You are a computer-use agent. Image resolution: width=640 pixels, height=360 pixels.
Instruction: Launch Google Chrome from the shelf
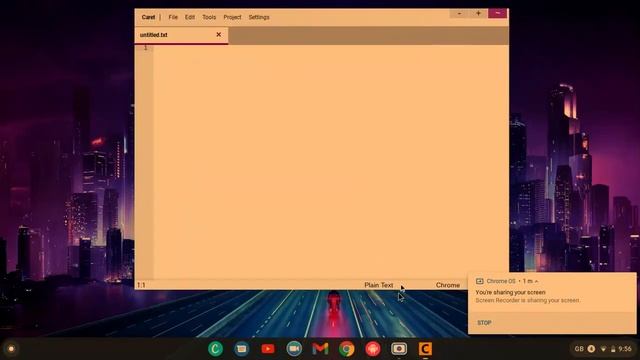(347, 349)
